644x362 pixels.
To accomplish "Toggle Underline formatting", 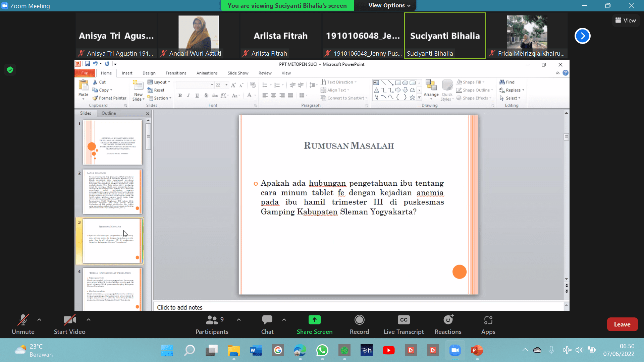I will 197,96.
